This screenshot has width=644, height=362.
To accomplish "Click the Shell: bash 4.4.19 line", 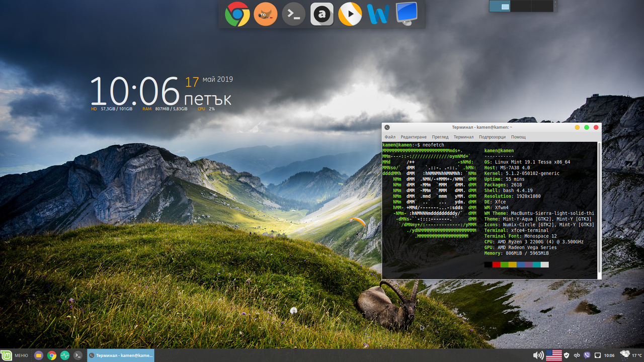I will 508,191.
